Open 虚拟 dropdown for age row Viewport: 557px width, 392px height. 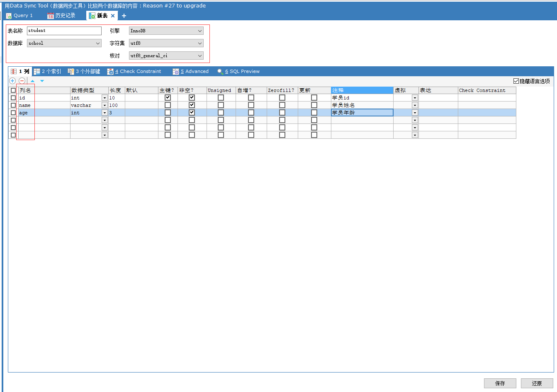pyautogui.click(x=415, y=113)
